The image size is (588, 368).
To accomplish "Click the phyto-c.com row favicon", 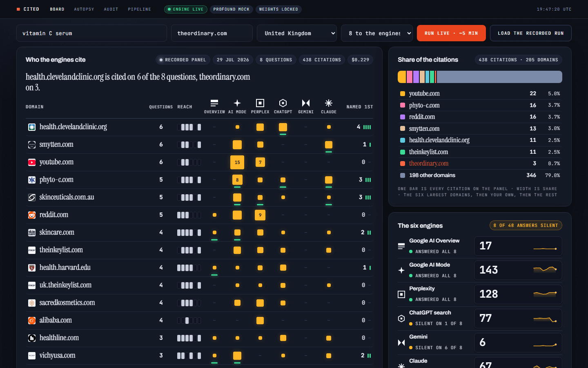I will pyautogui.click(x=32, y=180).
